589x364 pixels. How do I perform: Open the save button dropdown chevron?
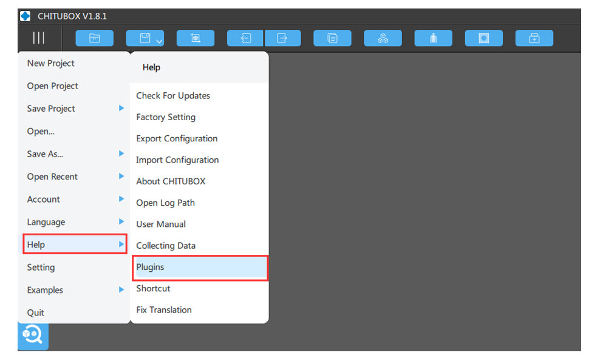[159, 41]
